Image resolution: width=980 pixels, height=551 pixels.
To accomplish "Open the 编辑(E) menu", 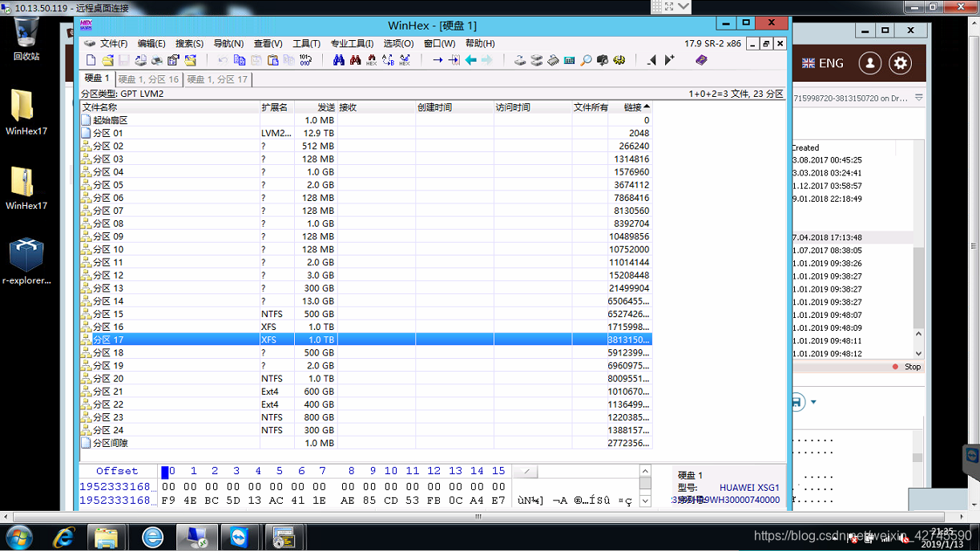I will (x=151, y=43).
